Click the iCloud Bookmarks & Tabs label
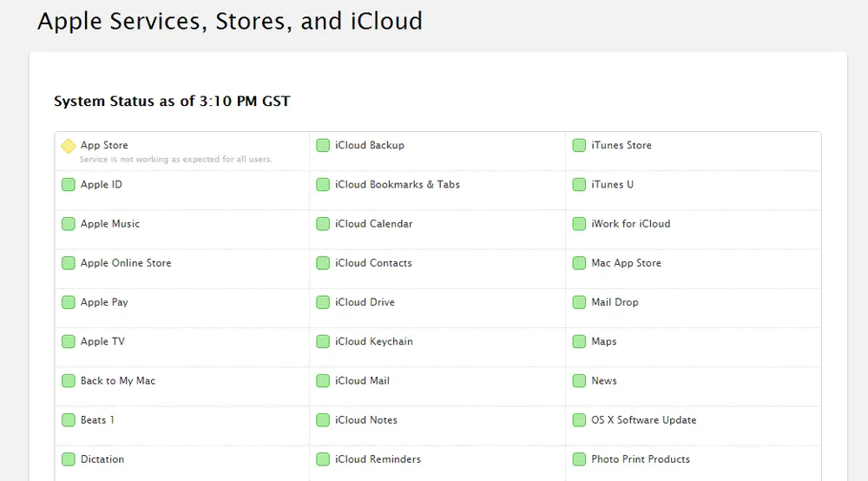This screenshot has height=481, width=868. [x=398, y=185]
